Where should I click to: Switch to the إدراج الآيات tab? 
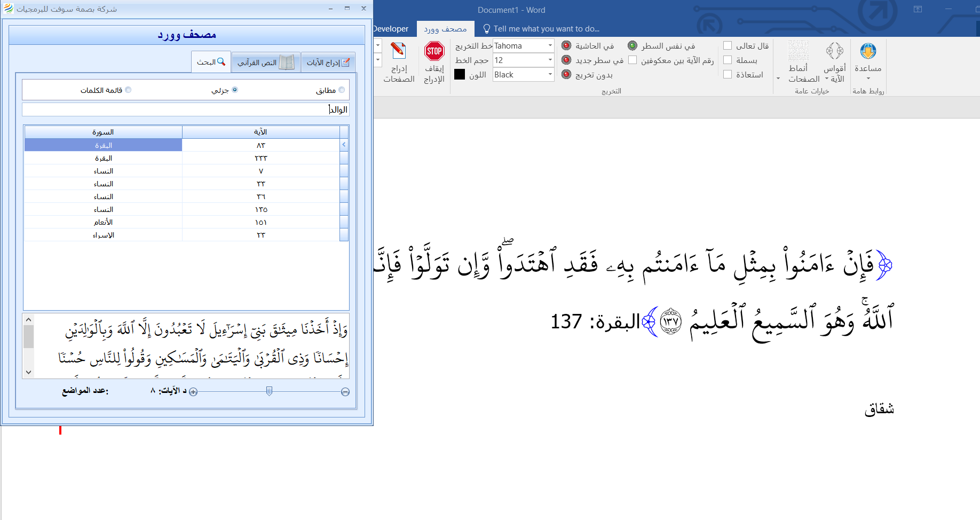point(328,62)
